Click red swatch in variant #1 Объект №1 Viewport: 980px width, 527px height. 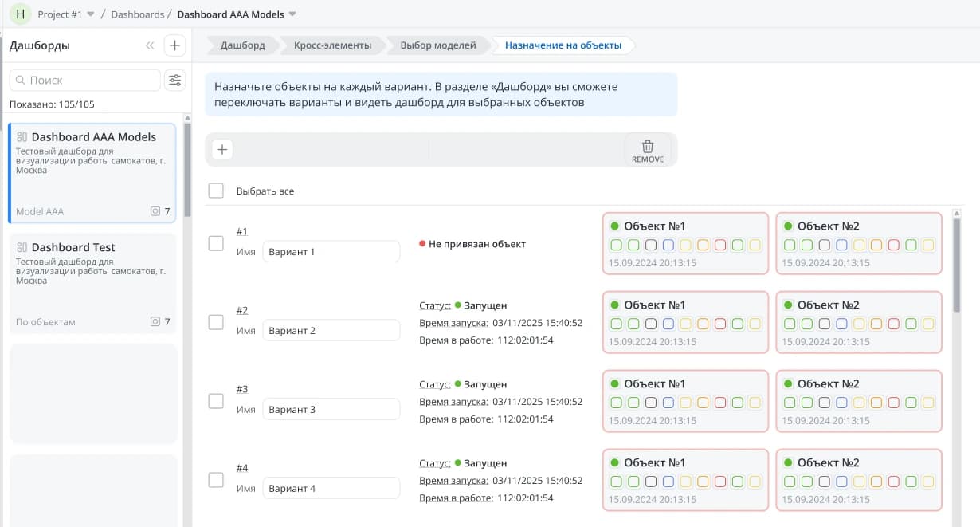click(720, 245)
